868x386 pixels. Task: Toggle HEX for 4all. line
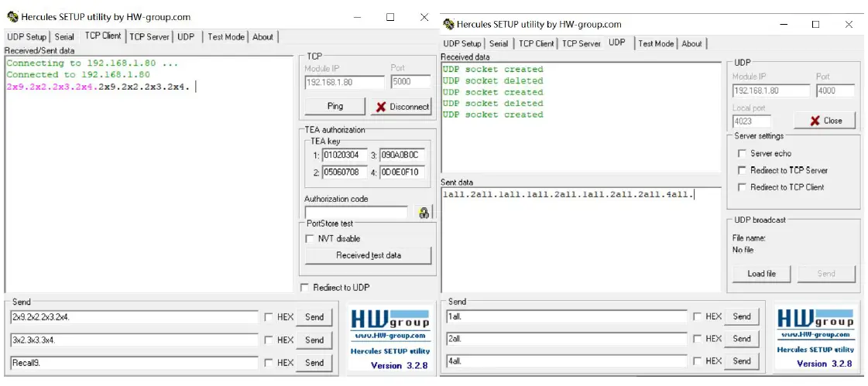[697, 360]
